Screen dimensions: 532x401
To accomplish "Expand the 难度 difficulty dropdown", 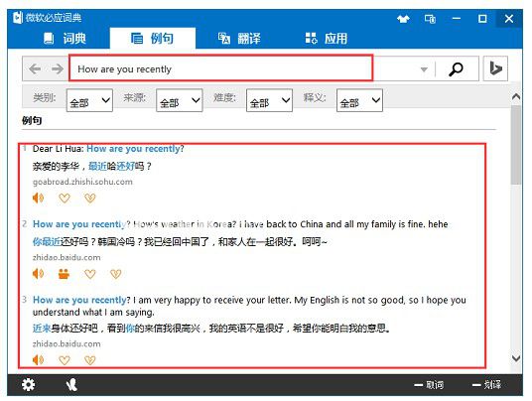I will (269, 100).
